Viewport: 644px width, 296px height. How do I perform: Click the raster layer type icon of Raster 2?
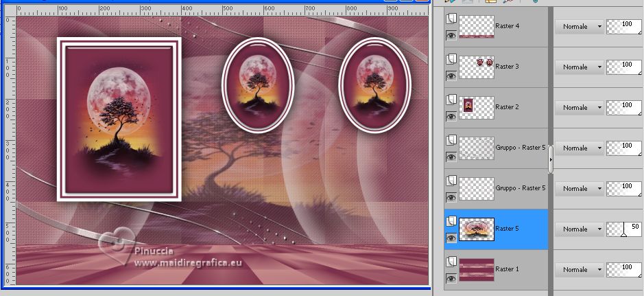click(451, 100)
